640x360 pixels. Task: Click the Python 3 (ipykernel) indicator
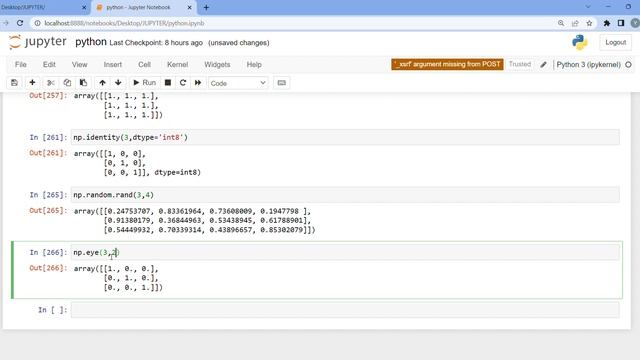[588, 64]
